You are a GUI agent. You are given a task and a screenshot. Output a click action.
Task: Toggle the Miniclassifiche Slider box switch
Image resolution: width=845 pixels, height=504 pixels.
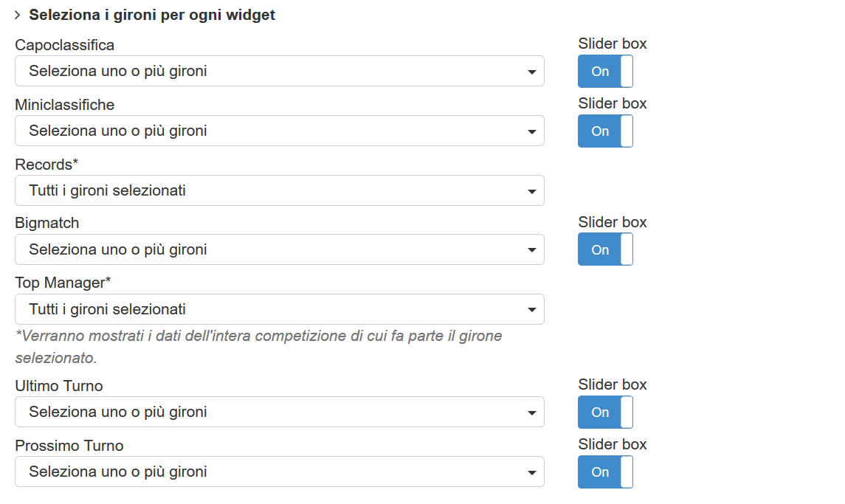tap(605, 131)
